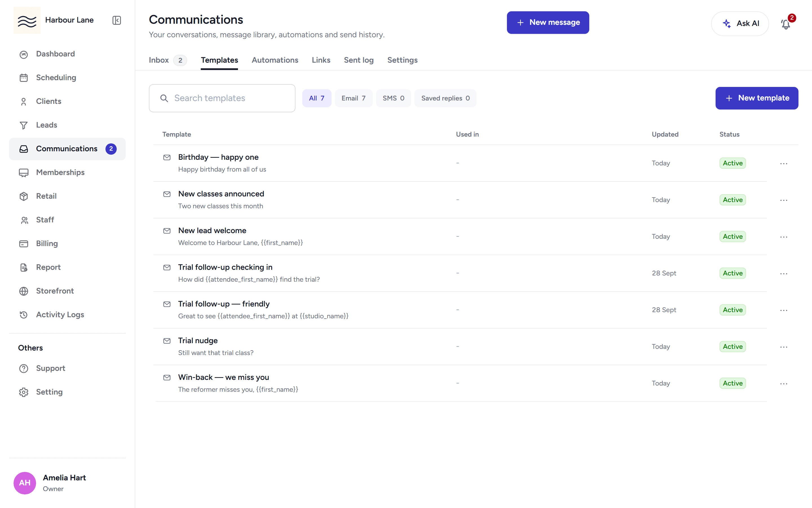Open the notifications bell
This screenshot has height=508, width=812.
coord(785,24)
